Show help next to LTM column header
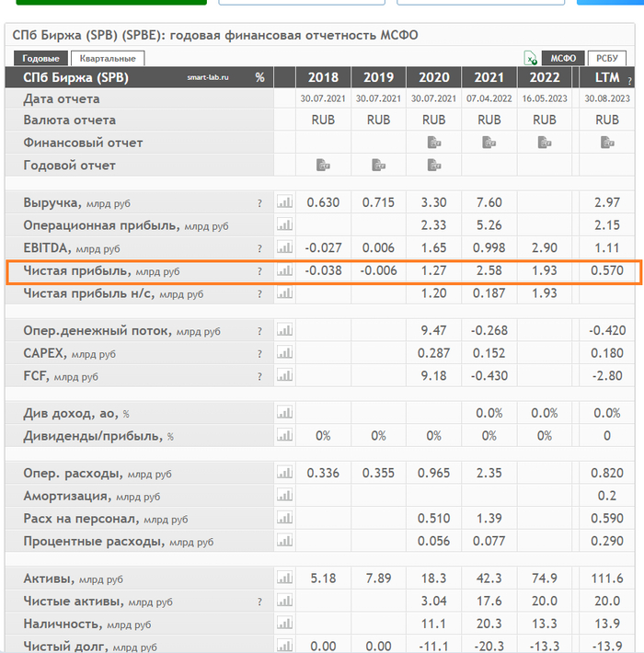Image resolution: width=644 pixels, height=653 pixels. pos(630,81)
